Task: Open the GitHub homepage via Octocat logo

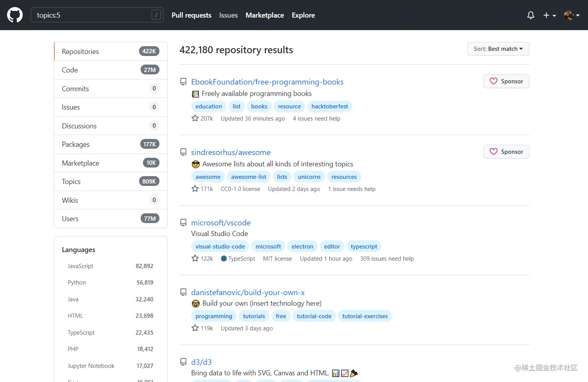Action: coord(15,15)
